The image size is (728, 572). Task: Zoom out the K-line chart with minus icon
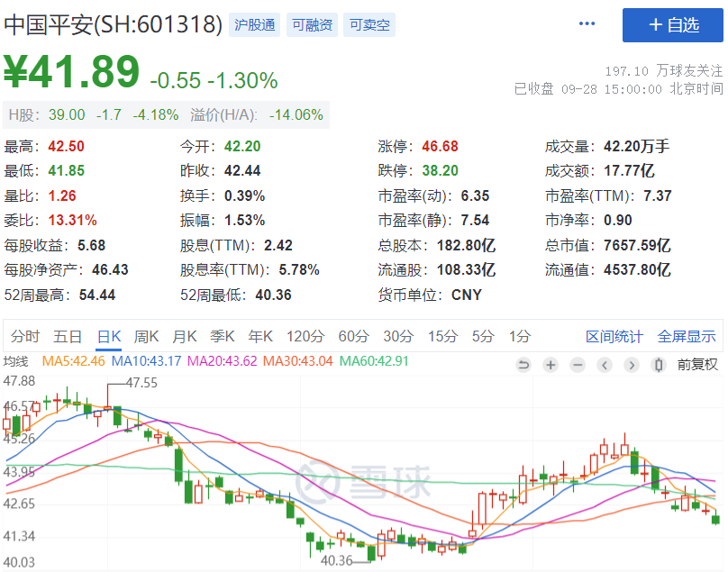578,366
